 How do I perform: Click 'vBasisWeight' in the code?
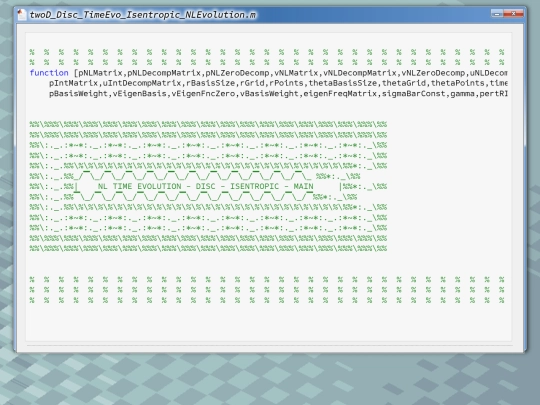click(269, 94)
